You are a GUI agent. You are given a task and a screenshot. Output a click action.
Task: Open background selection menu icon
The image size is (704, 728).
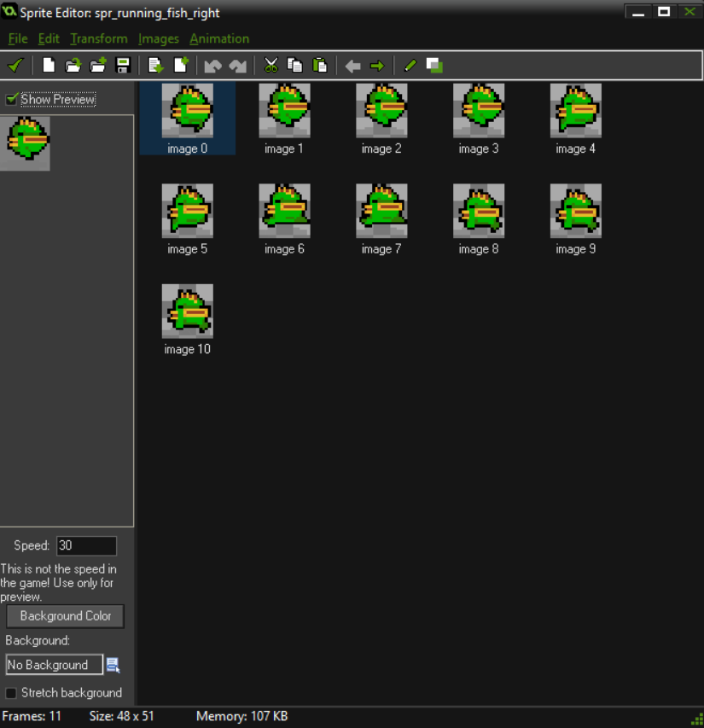click(113, 665)
